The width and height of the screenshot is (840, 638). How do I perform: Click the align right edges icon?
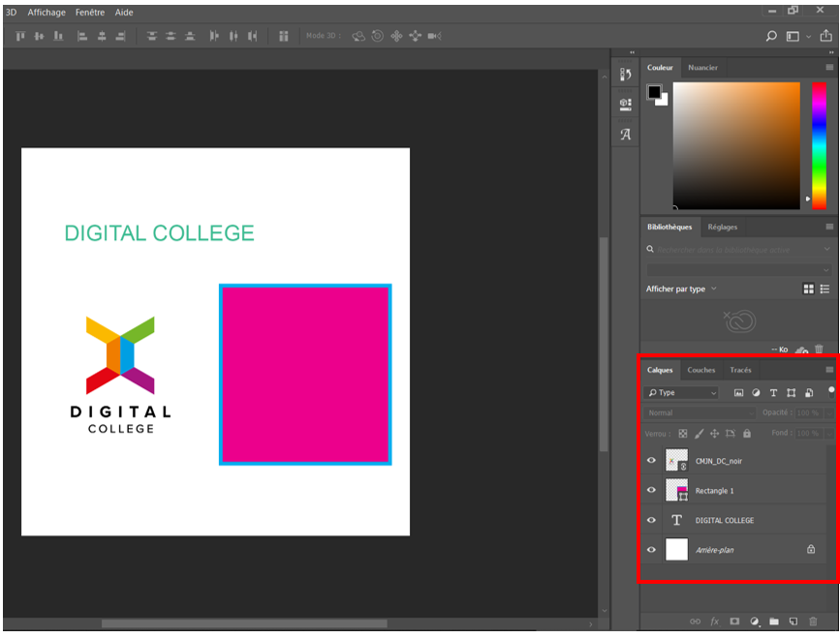click(x=120, y=36)
